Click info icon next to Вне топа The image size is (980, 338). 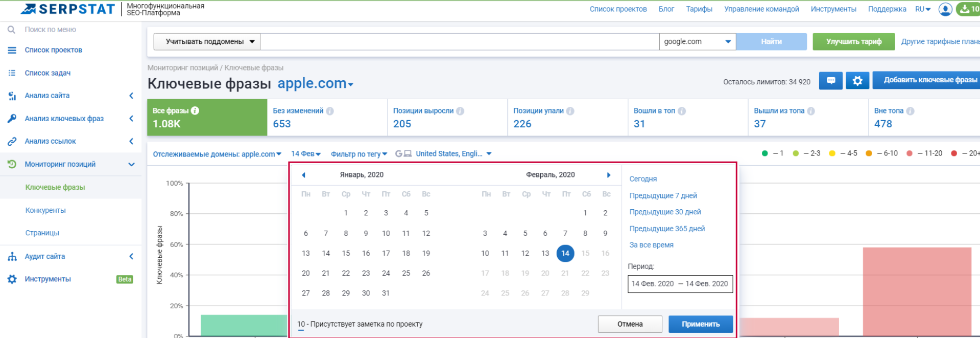tap(910, 111)
